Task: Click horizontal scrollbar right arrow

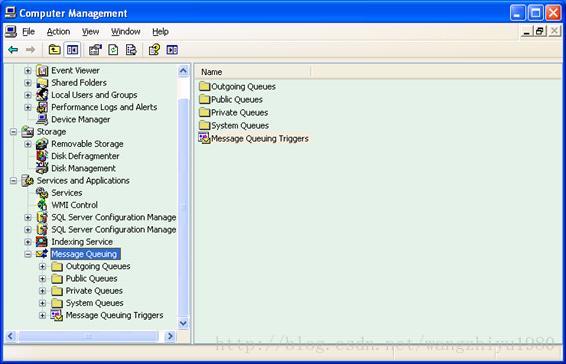Action: click(170, 337)
